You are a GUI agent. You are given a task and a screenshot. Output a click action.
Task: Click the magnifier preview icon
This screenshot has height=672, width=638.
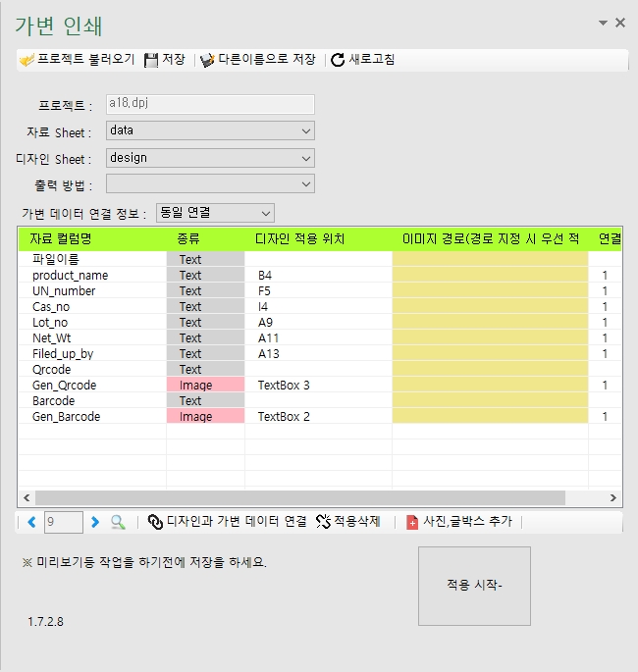point(118,522)
